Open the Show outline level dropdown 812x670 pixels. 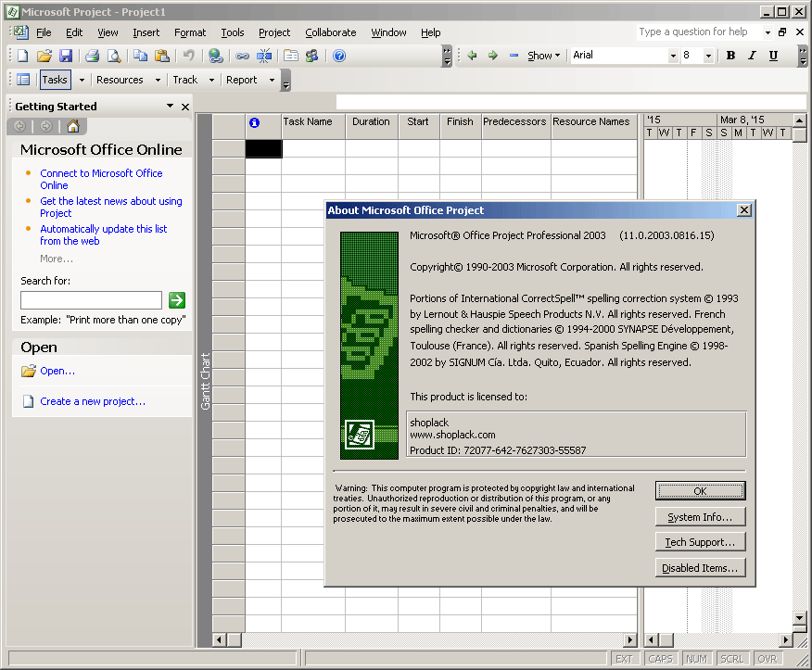[x=544, y=56]
